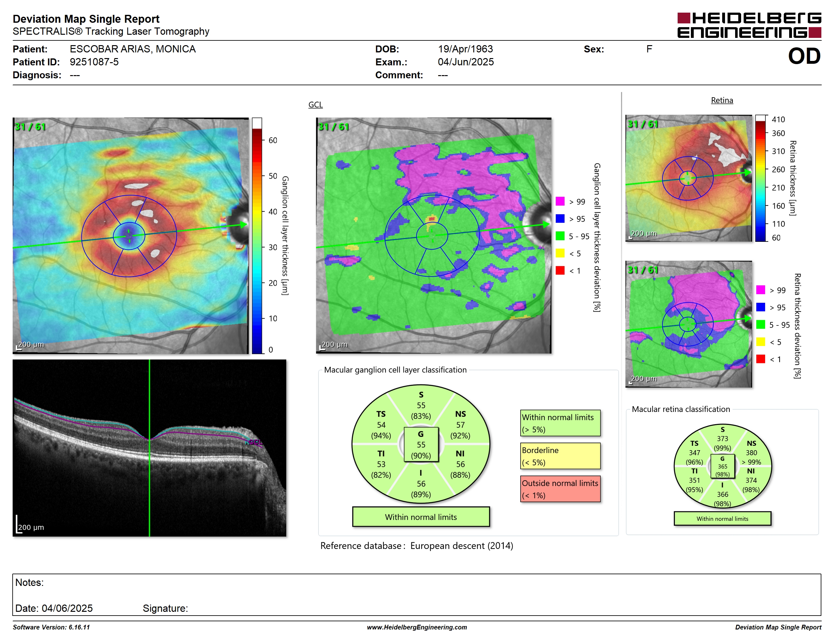The image size is (834, 644).
Task: Open the Retina thickness map image
Action: click(x=688, y=178)
